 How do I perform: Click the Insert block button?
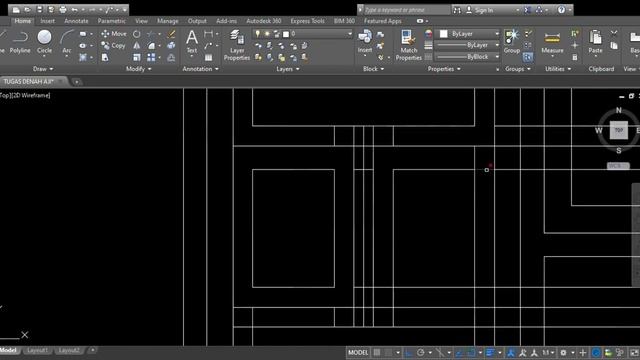pyautogui.click(x=365, y=42)
